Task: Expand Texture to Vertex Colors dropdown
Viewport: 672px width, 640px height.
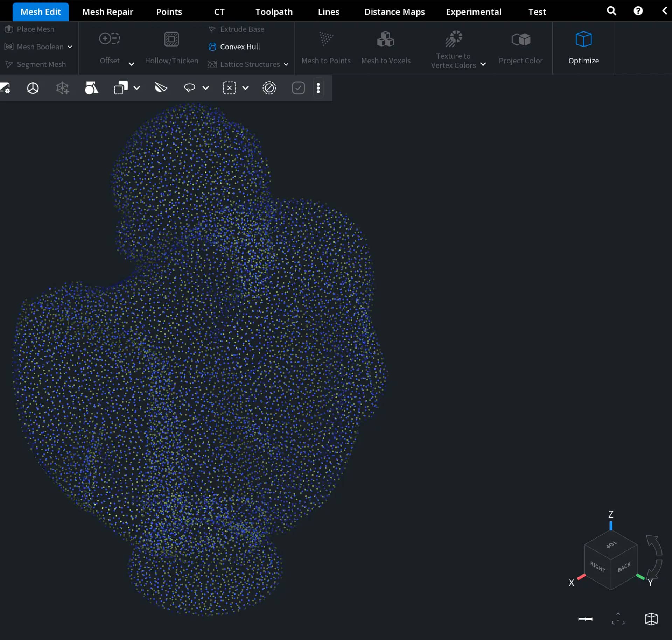Action: (x=483, y=64)
